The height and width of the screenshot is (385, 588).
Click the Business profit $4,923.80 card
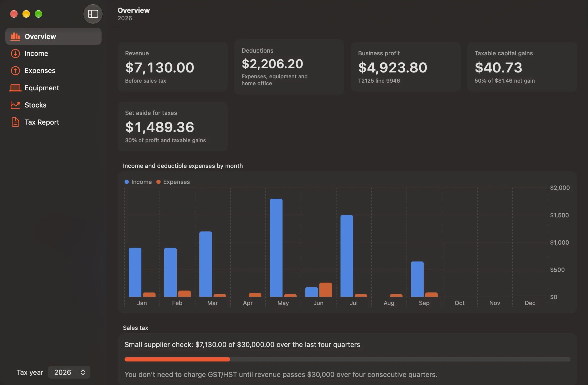tap(406, 67)
